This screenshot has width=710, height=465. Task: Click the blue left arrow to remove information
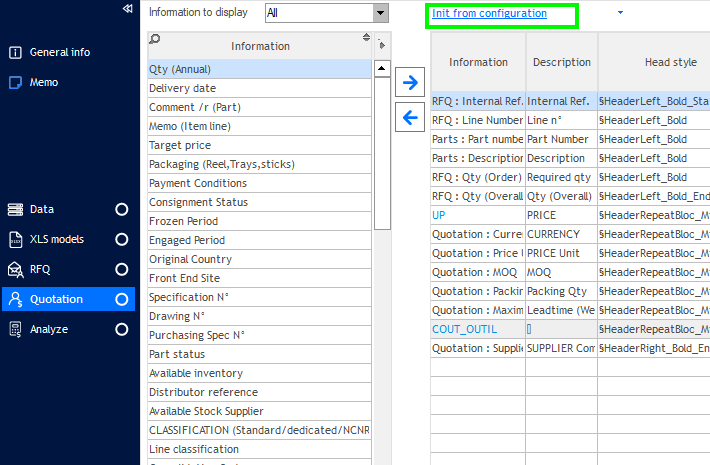click(x=409, y=117)
